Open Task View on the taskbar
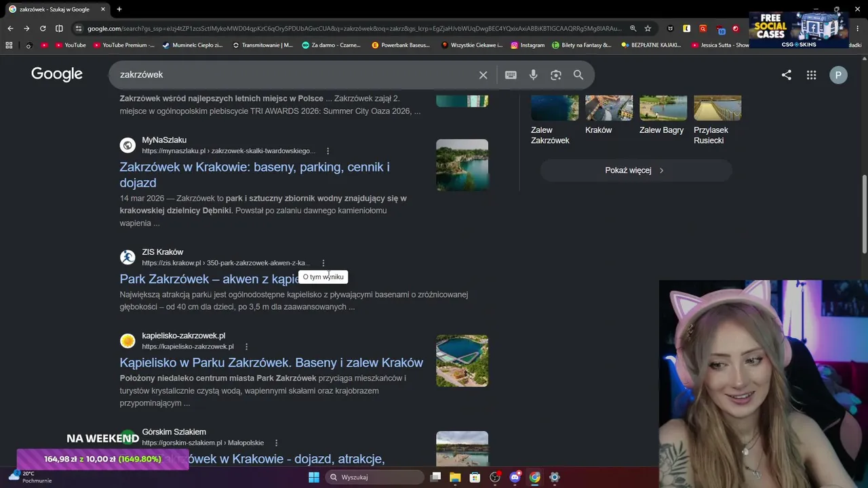The height and width of the screenshot is (488, 868). (x=436, y=477)
